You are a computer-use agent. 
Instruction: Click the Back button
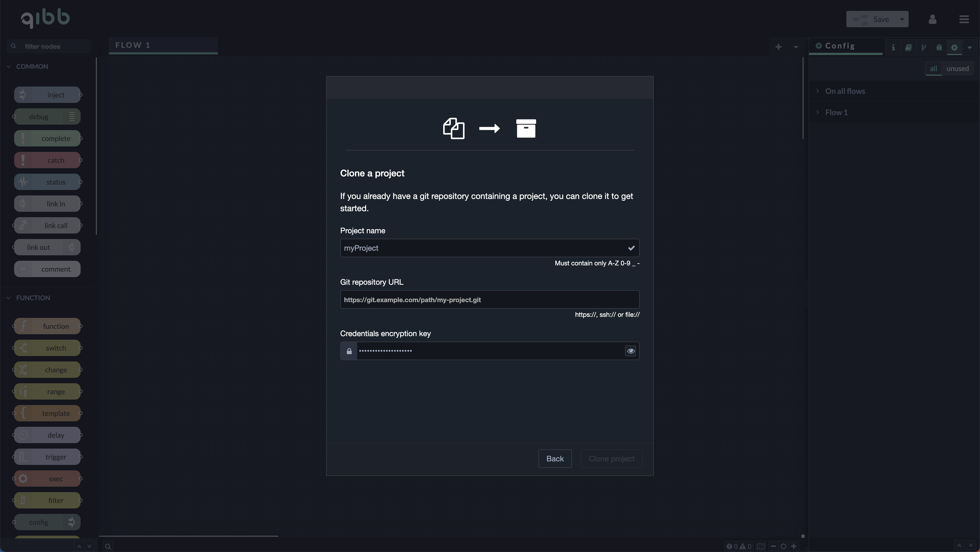555,459
